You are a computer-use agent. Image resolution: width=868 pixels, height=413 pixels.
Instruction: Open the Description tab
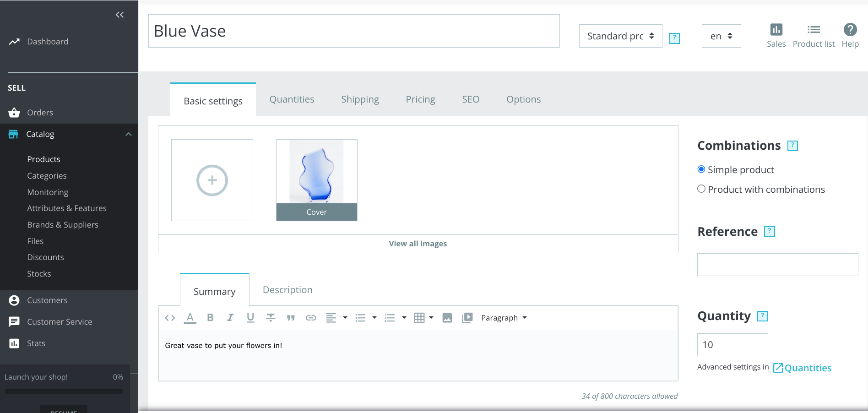click(288, 290)
